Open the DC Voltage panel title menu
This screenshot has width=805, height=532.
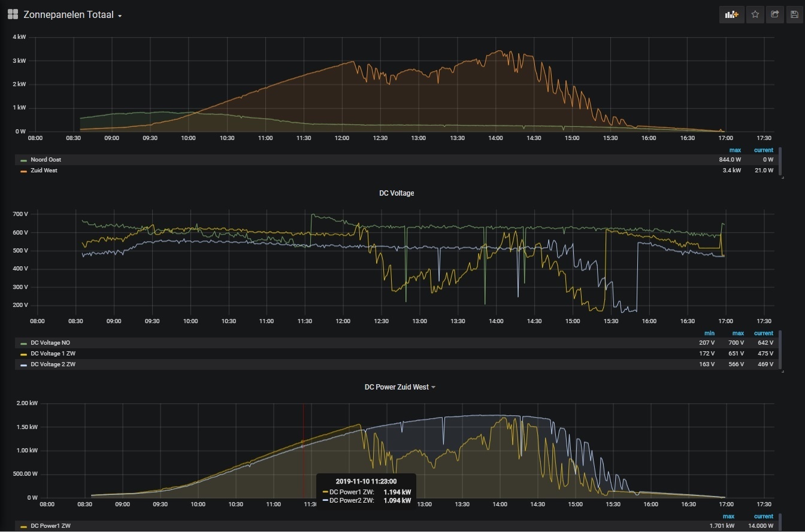pos(397,193)
